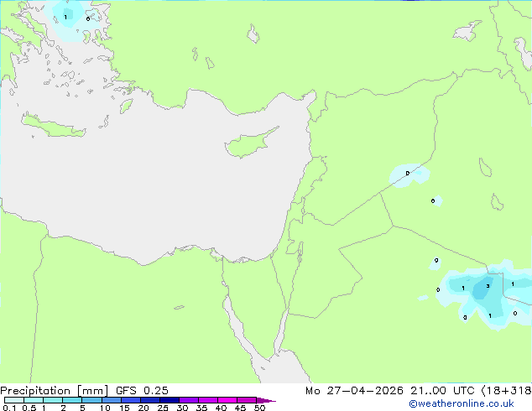Pick the 40–45 mm magenta legend swatch

click(227, 400)
